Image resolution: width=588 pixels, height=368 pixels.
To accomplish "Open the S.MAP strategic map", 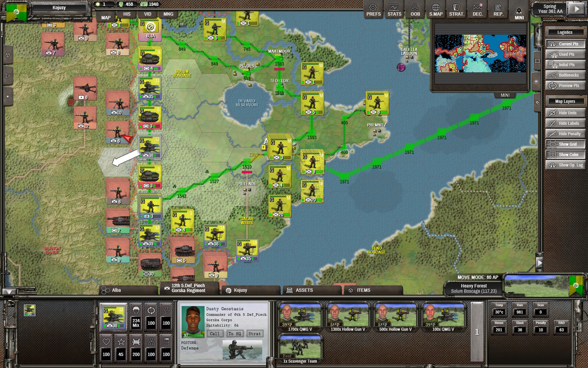I will 436,10.
